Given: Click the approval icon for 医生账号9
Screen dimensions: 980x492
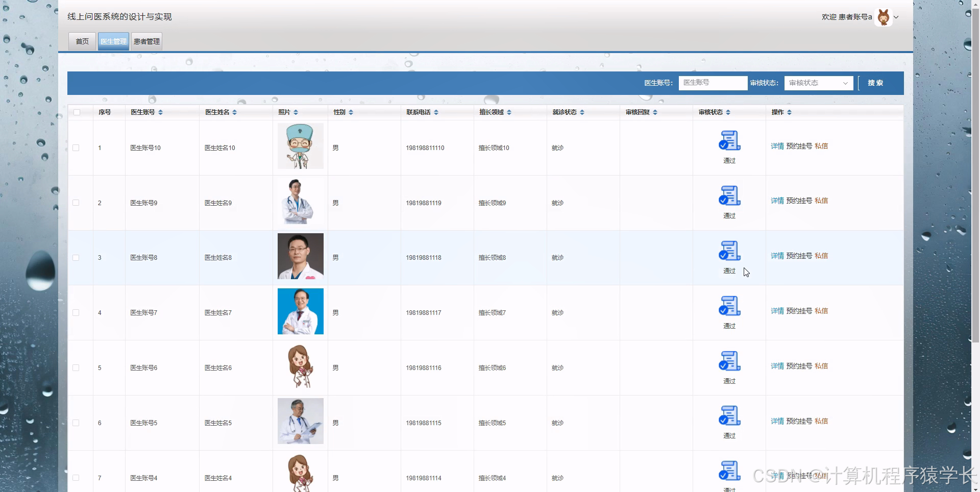Looking at the screenshot, I should [x=729, y=195].
